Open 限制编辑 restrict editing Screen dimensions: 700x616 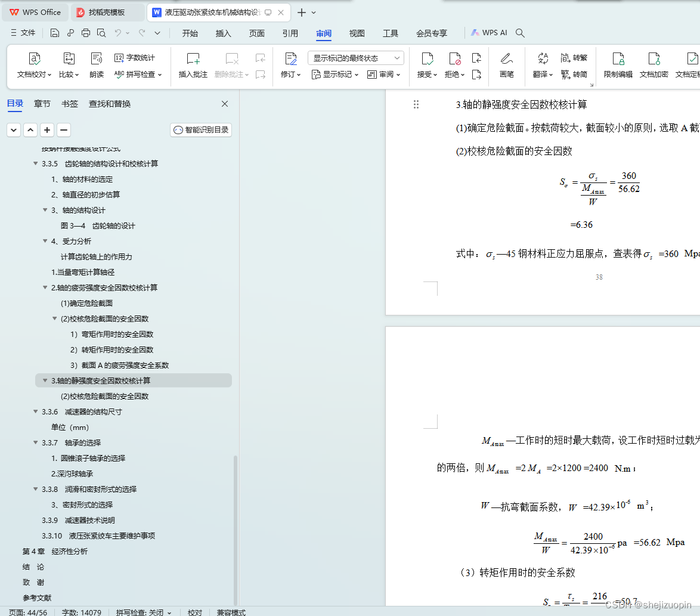click(618, 65)
